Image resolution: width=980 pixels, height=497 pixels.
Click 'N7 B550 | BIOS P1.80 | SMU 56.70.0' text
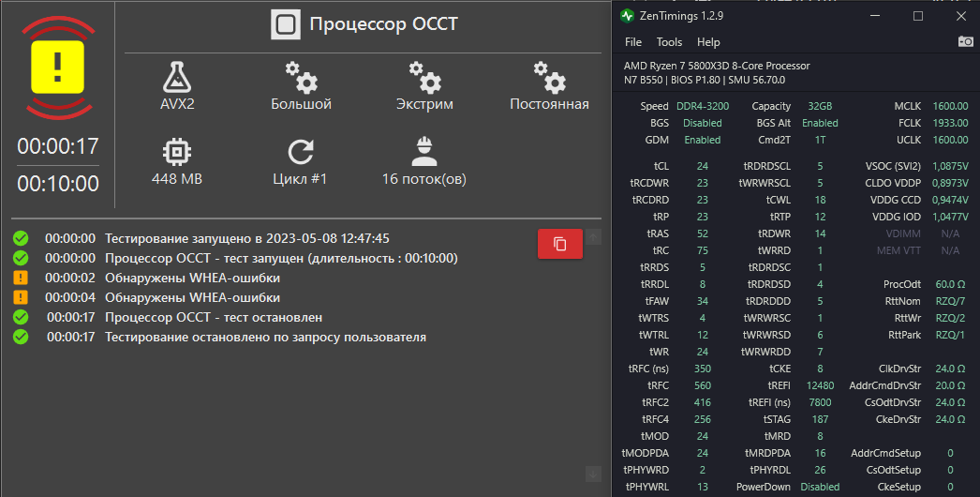coord(705,80)
